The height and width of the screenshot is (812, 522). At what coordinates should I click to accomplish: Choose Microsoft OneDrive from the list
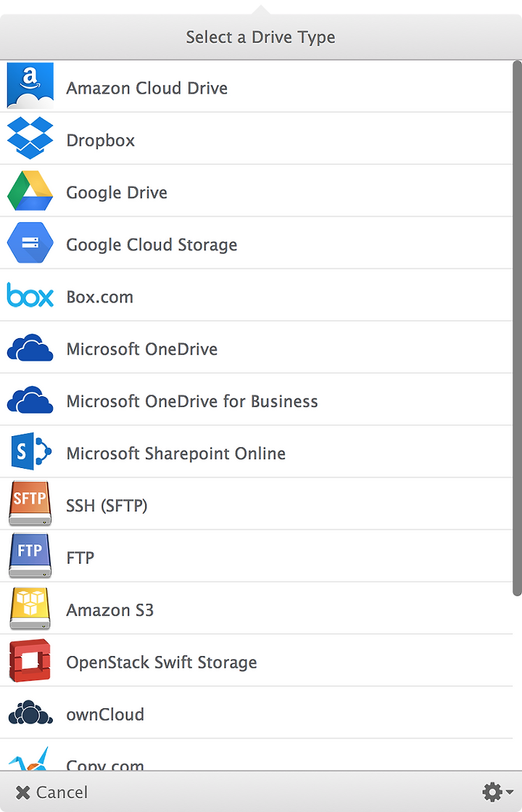pyautogui.click(x=257, y=348)
